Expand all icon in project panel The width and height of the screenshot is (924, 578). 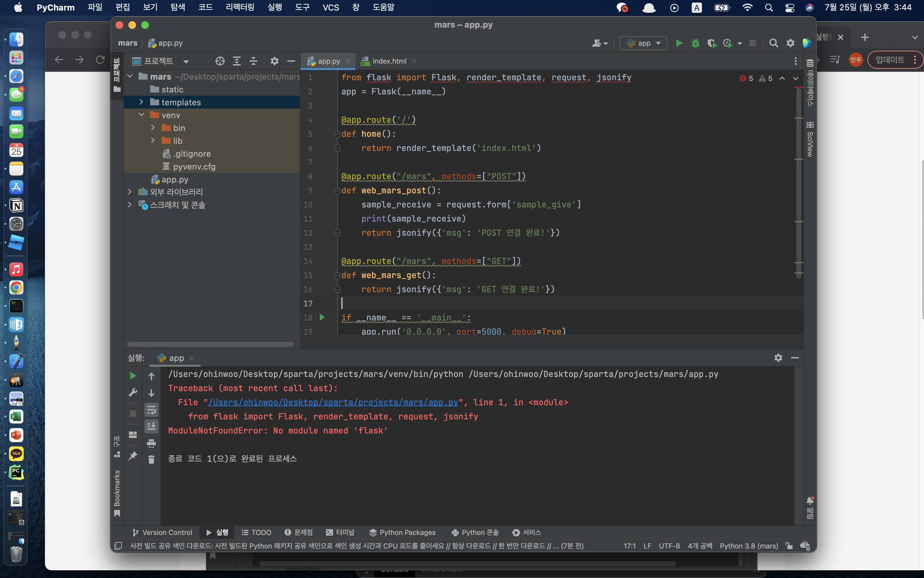click(x=237, y=61)
